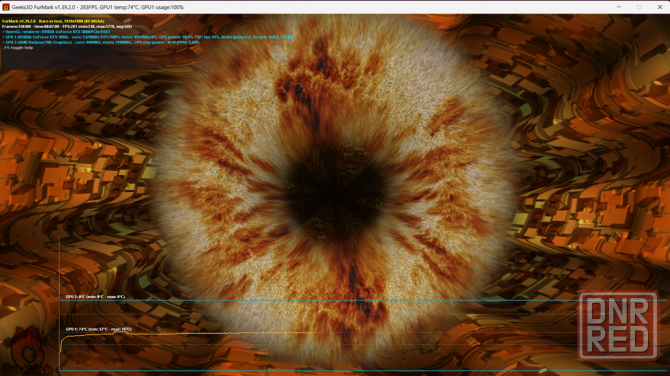Click the GPU 1 NVIDIA GeForce info line
The height and width of the screenshot is (376, 670).
click(x=147, y=37)
